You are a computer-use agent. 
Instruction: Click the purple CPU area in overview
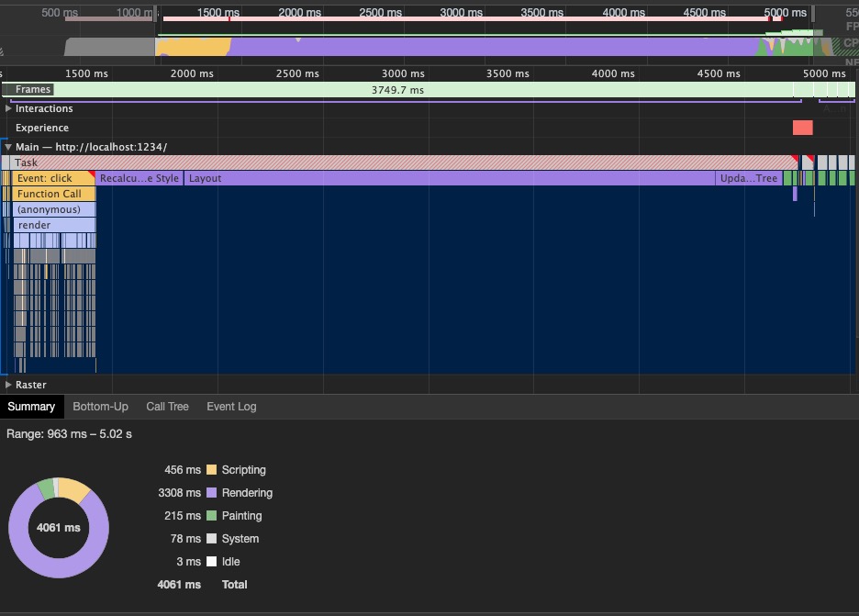493,47
